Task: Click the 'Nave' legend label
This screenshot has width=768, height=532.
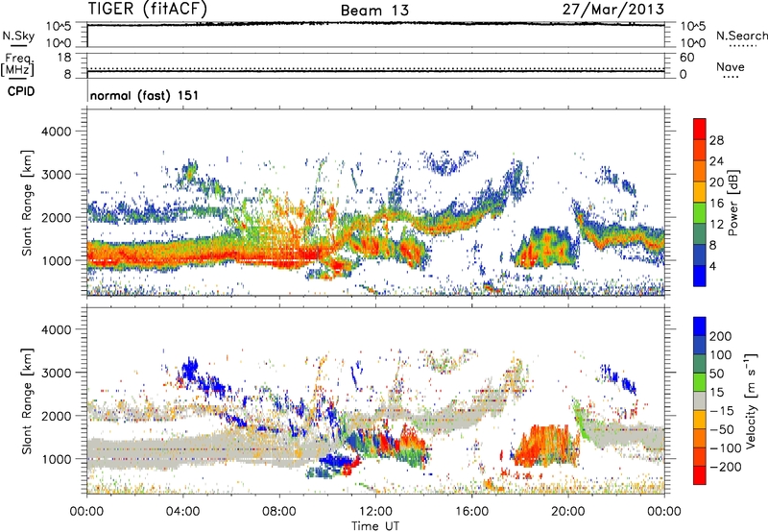Action: click(731, 67)
